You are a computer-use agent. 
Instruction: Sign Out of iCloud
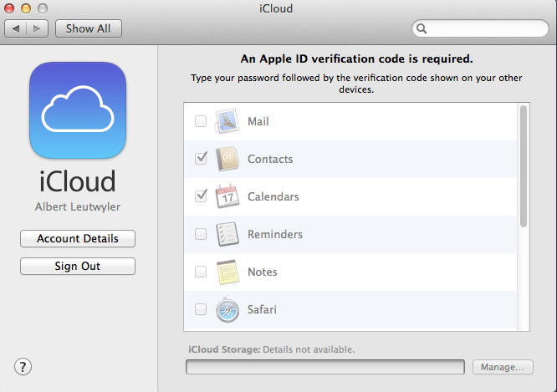coord(78,267)
